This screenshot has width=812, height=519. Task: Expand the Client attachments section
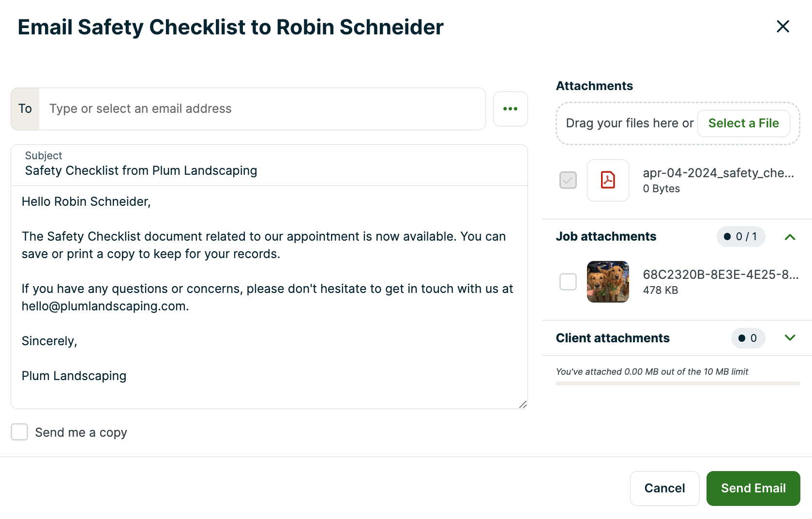[x=790, y=338]
